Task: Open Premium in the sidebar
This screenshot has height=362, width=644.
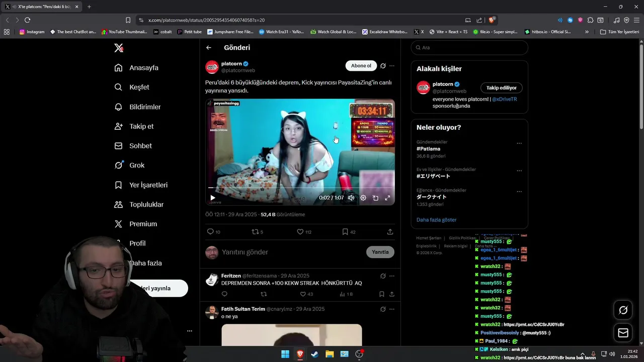Action: point(136,224)
